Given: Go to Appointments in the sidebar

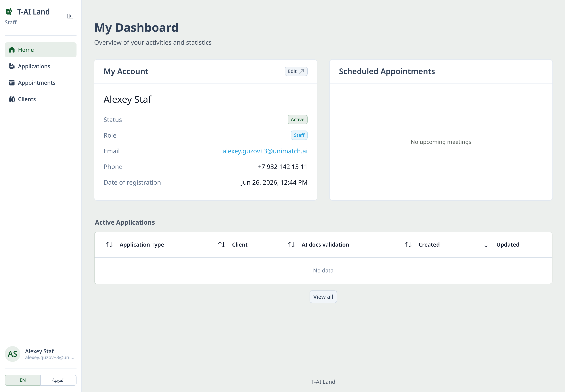Looking at the screenshot, I should coord(41,83).
